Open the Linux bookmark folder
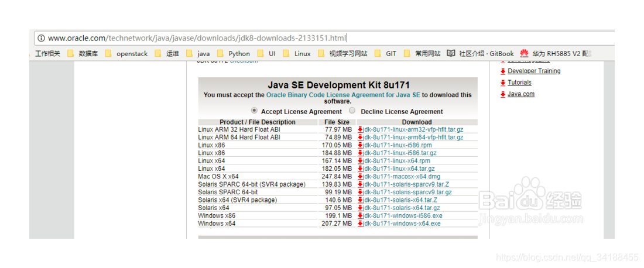644x268 pixels. click(x=297, y=54)
